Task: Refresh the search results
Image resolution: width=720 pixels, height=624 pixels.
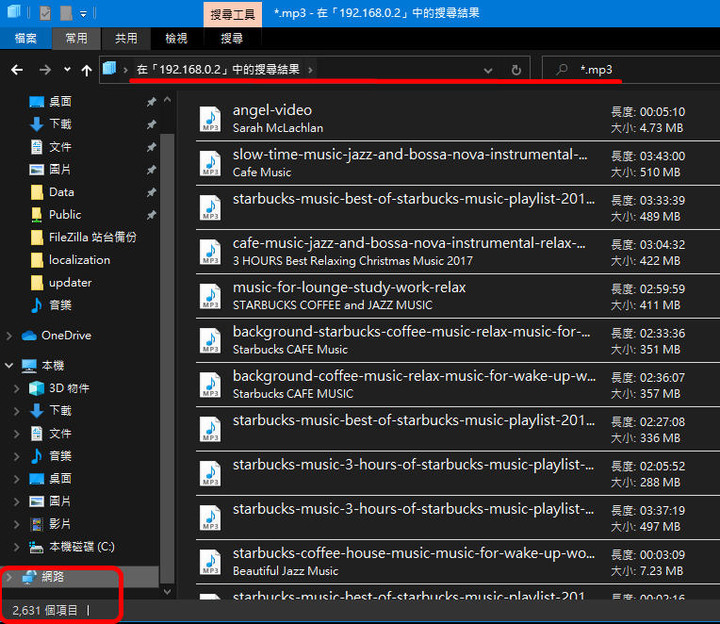Action: [x=516, y=70]
